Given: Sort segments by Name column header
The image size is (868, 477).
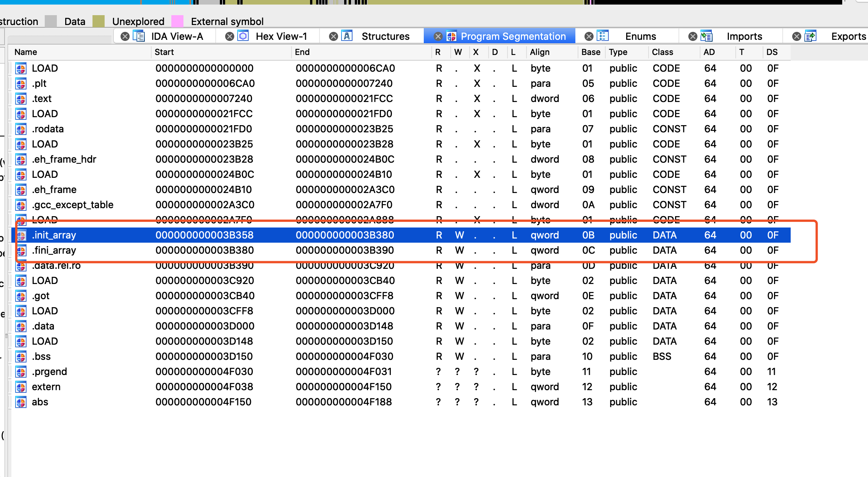Looking at the screenshot, I should point(26,52).
